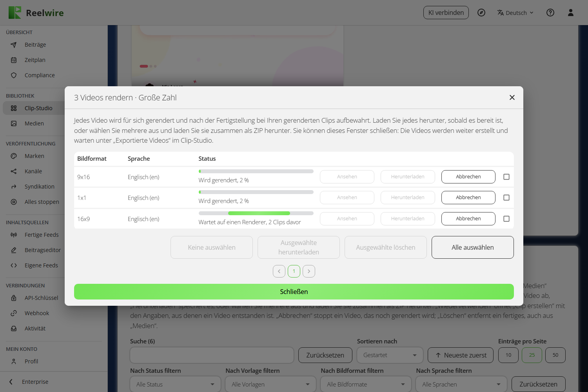The image size is (588, 392).
Task: Go to the next page arrow in dialog
Action: pos(309,271)
